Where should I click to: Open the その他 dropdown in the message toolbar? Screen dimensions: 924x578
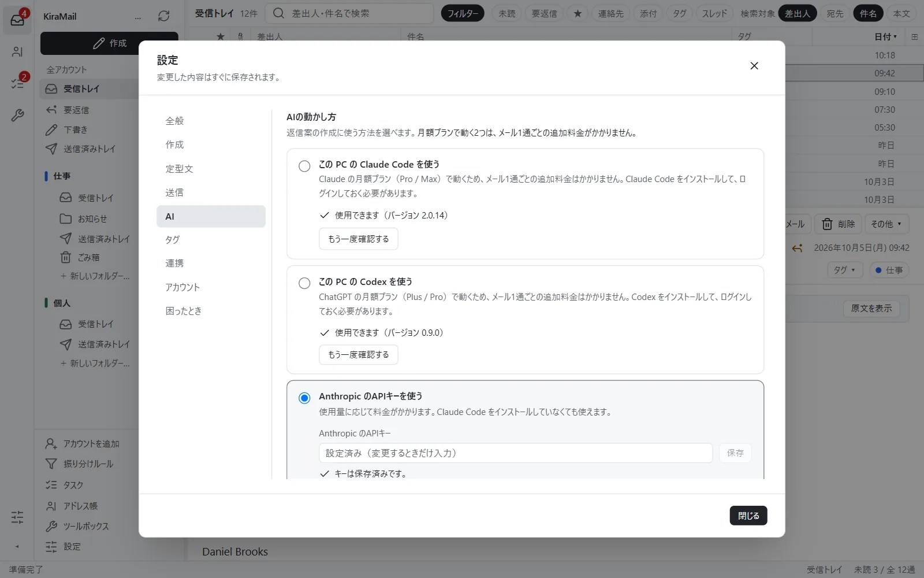click(886, 224)
